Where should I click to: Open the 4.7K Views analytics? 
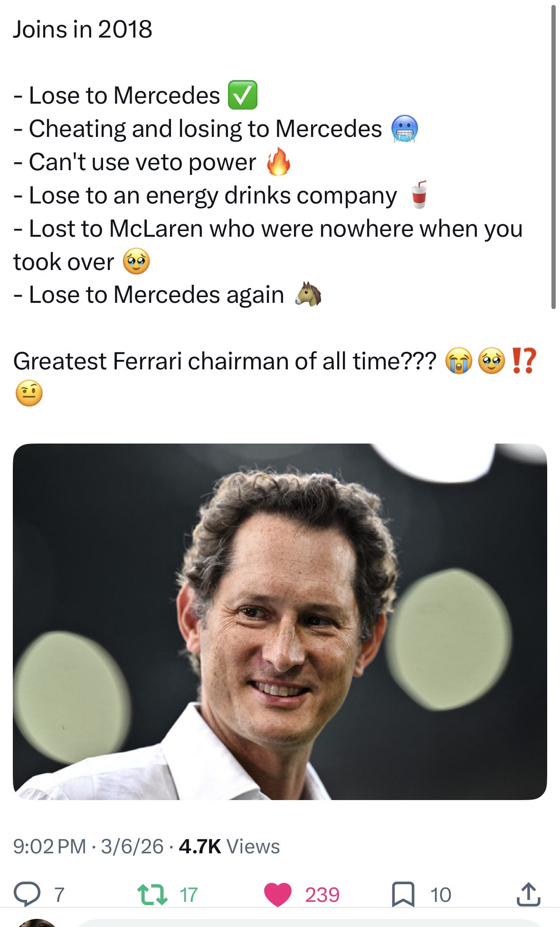(229, 846)
